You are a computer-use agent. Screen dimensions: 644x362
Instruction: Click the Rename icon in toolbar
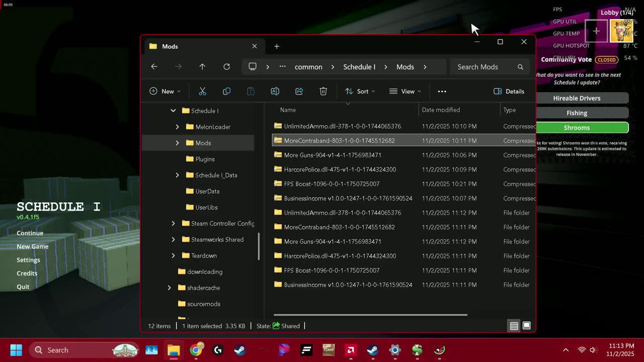pyautogui.click(x=275, y=92)
